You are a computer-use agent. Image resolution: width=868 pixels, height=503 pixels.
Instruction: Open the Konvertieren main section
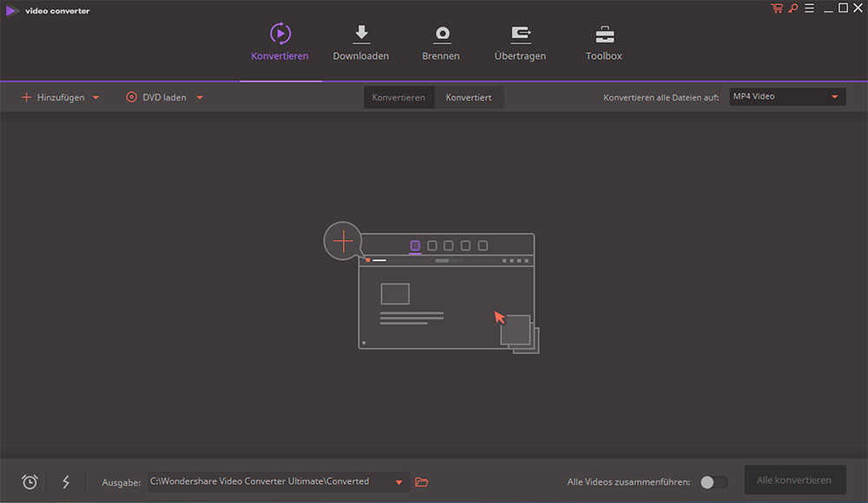click(280, 42)
